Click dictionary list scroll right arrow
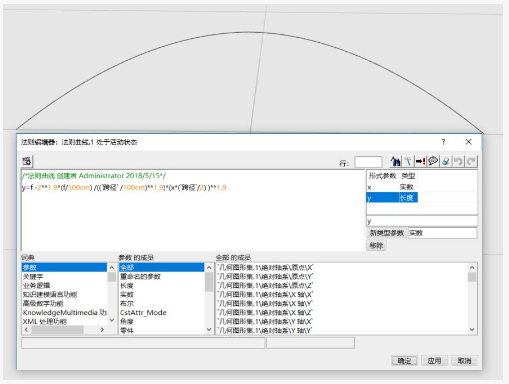Viewport: 509px width, 384px height. 102,330
